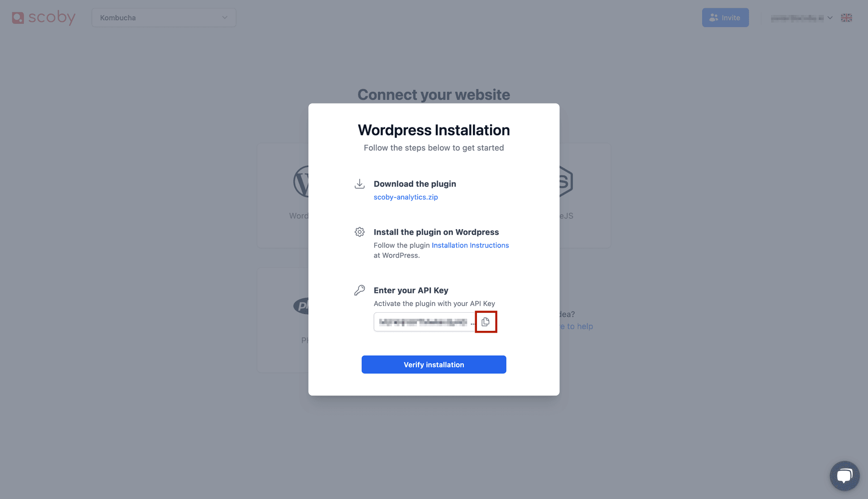Click the download plugin icon
868x499 pixels.
point(359,183)
